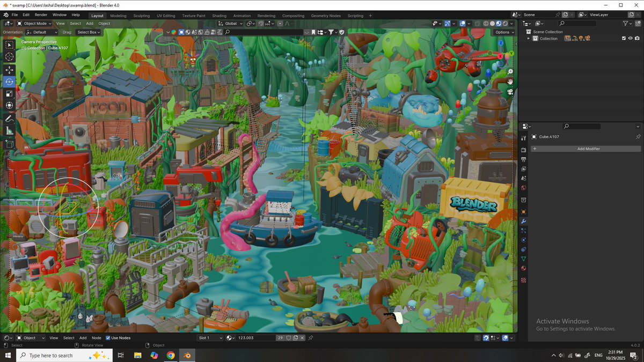Expand the Collection in the Outliner
The image size is (644, 362).
[529, 38]
